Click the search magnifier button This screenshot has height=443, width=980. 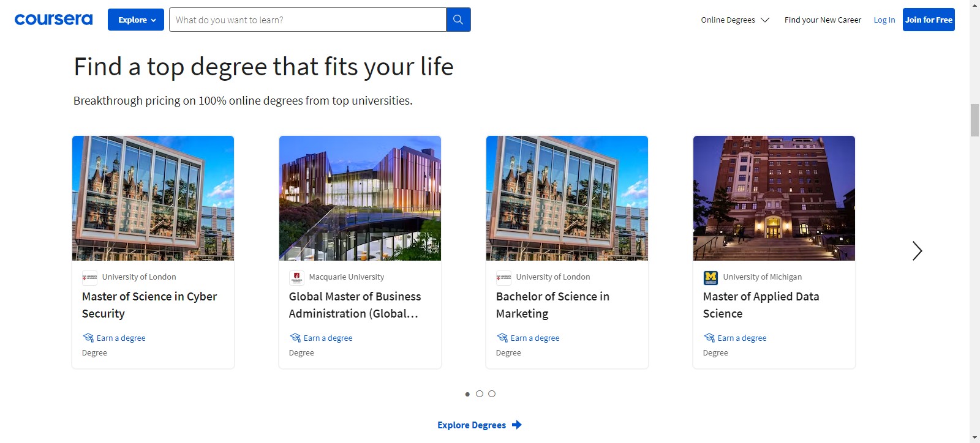click(x=458, y=20)
